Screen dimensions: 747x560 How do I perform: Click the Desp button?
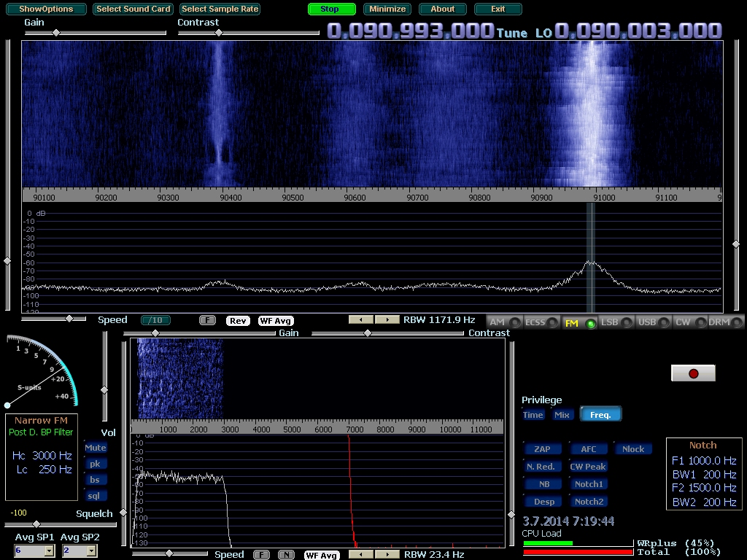[544, 502]
